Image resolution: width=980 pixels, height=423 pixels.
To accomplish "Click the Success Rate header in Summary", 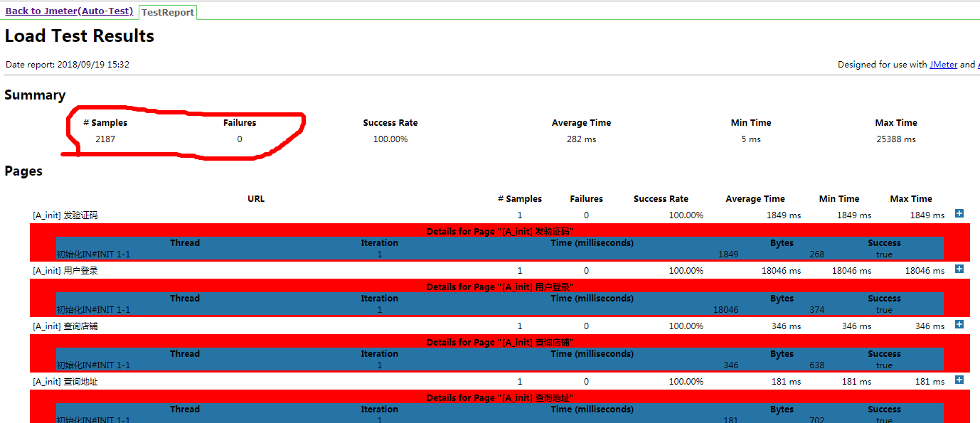I will [x=390, y=123].
